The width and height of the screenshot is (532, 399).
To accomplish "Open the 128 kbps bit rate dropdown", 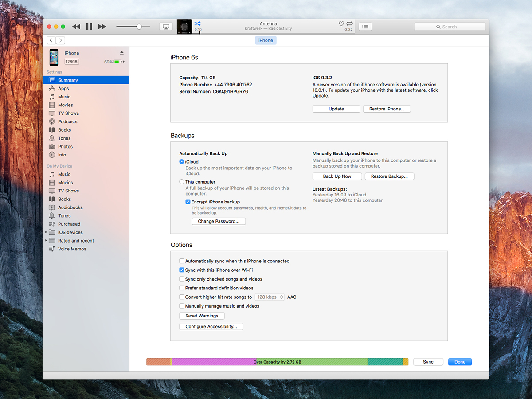I will pos(270,297).
